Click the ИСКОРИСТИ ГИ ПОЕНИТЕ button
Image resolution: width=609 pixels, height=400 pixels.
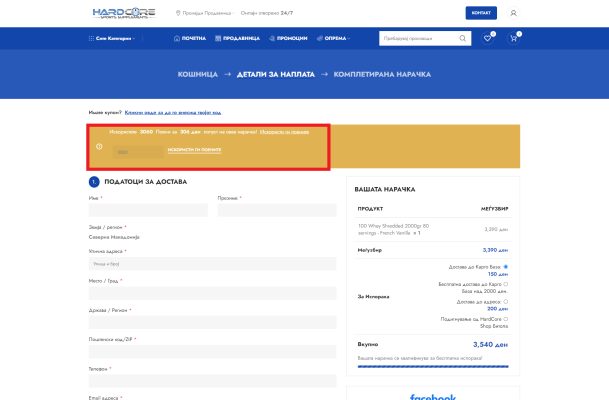point(195,150)
